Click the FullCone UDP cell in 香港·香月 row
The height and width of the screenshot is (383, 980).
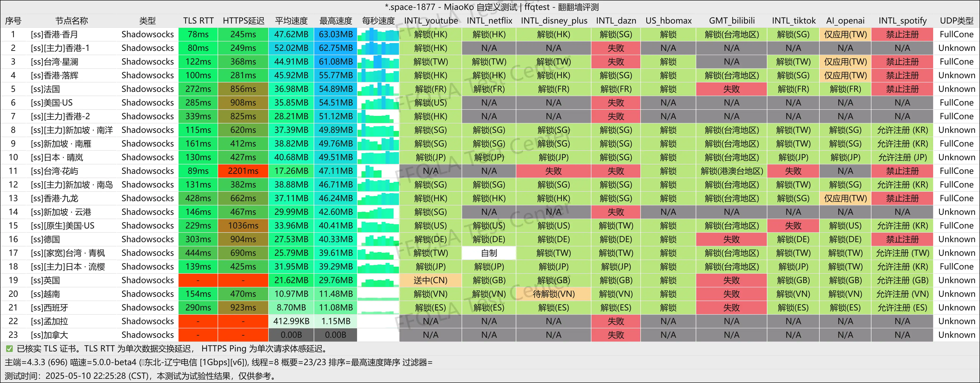pyautogui.click(x=956, y=34)
